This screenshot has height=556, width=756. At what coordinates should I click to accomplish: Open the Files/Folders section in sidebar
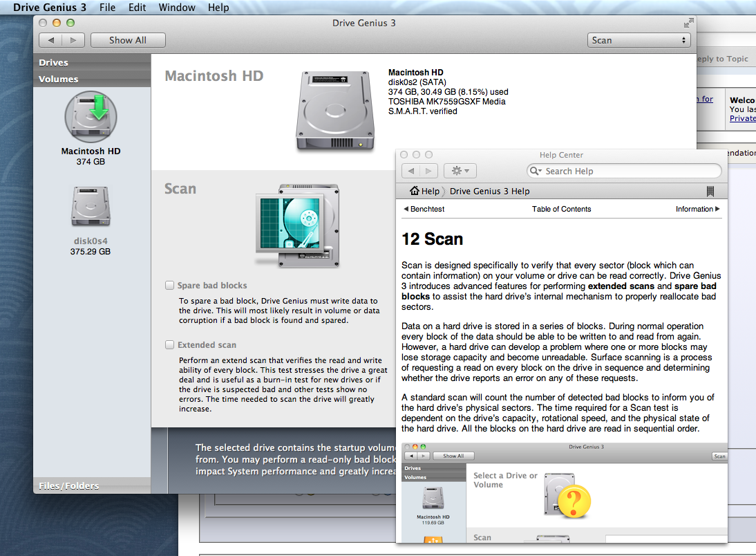92,485
